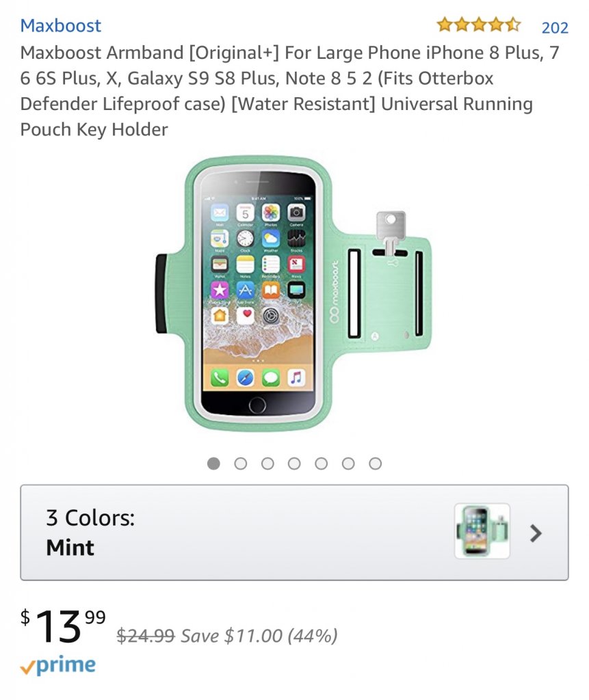This screenshot has width=589, height=700.
Task: Select the last image carousel dot
Action: [375, 463]
